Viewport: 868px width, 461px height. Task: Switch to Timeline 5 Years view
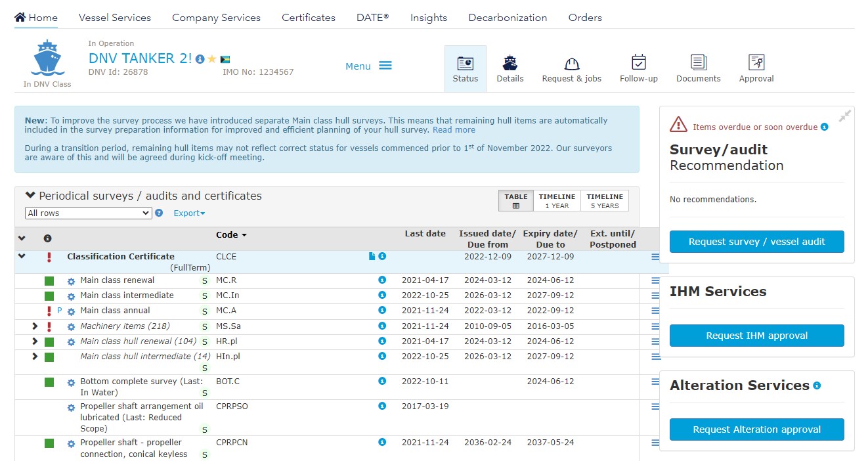(604, 201)
